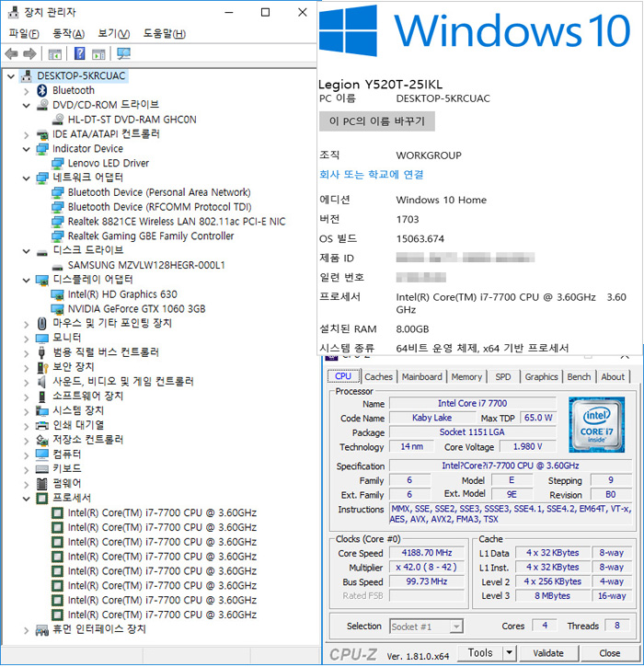Click the NVIDIA GeForce GTX 1060 3GB icon
The width and height of the screenshot is (644, 667).
(x=57, y=309)
